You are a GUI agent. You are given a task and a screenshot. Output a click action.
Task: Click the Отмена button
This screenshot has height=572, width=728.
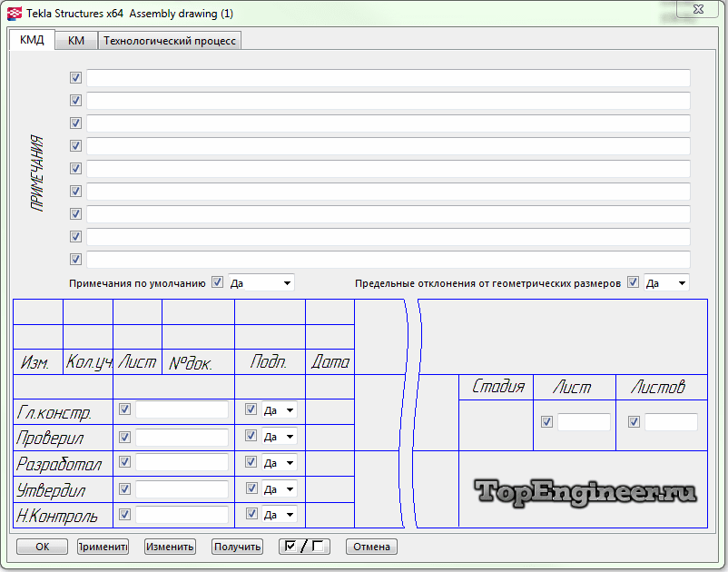click(x=371, y=547)
